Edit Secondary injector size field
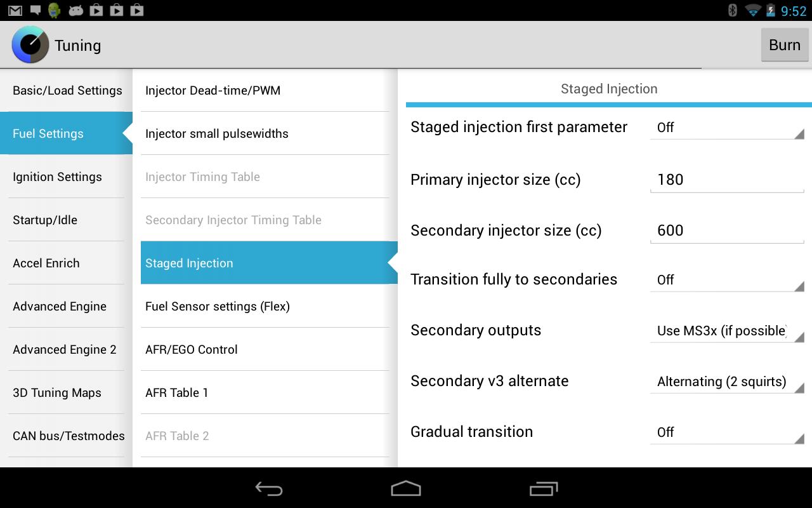The image size is (812, 508). pyautogui.click(x=727, y=231)
